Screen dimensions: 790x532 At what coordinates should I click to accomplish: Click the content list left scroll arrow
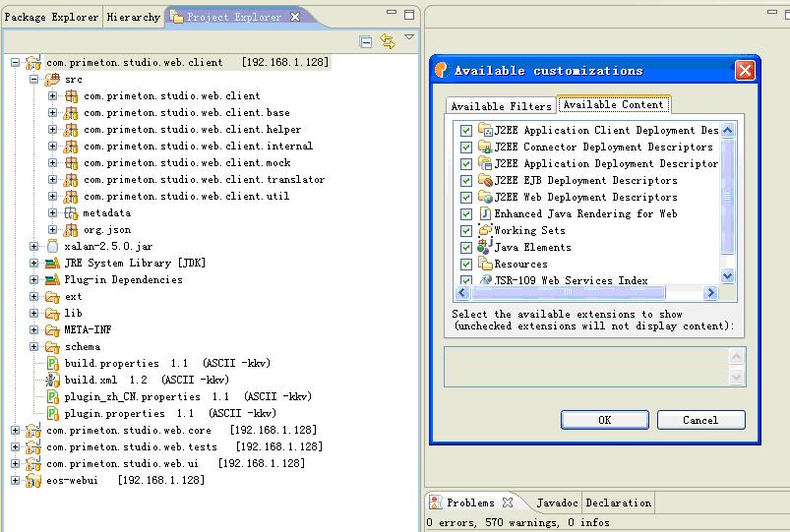[x=462, y=292]
